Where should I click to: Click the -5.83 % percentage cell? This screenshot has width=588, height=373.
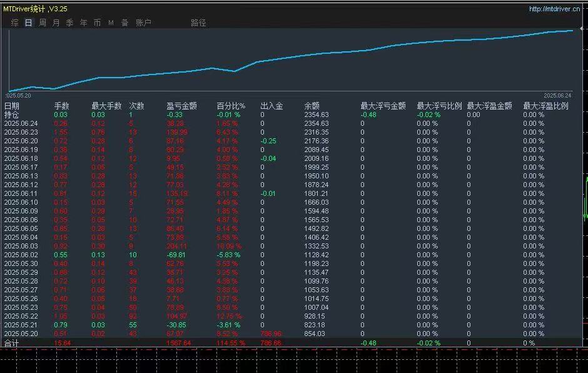tap(228, 255)
